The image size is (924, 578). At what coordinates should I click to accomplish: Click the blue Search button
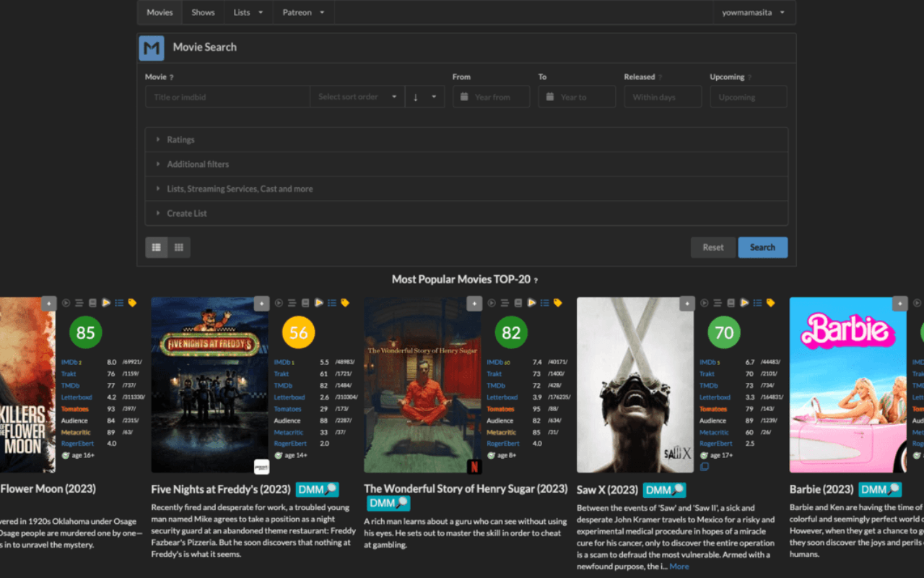[762, 247]
